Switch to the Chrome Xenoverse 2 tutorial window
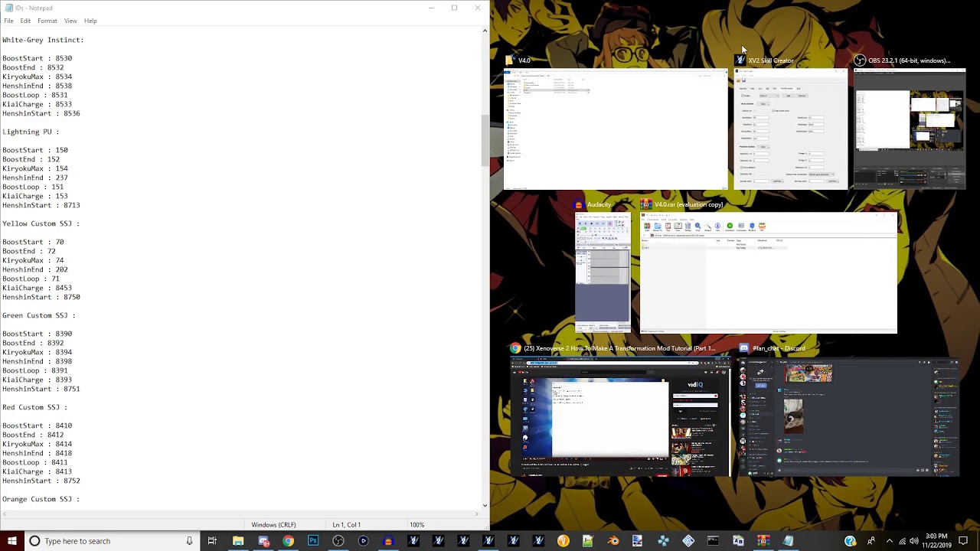 point(620,416)
